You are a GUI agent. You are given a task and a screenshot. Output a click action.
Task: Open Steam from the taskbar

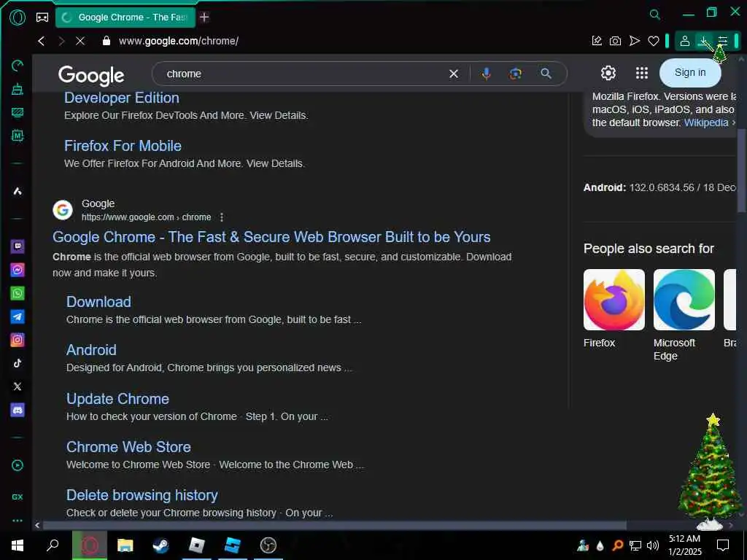pos(160,545)
